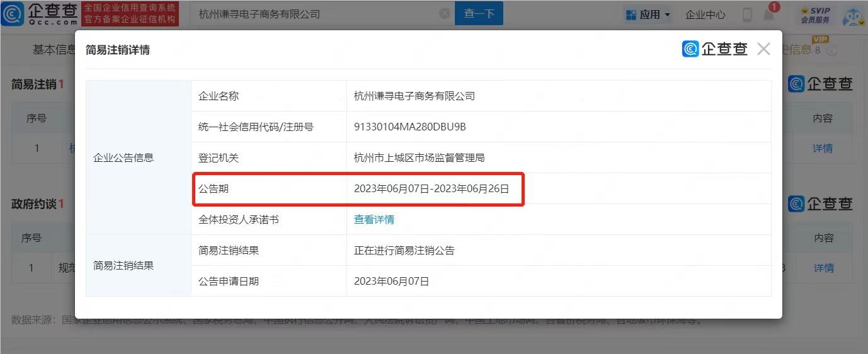Select the credit code 91330104MA280DBU9B text
This screenshot has width=868, height=354.
tap(410, 127)
